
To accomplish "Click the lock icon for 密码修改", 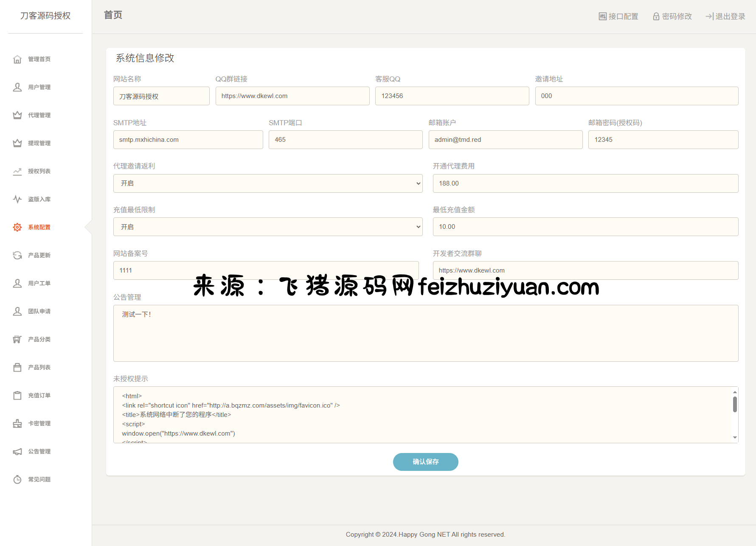I will click(656, 17).
